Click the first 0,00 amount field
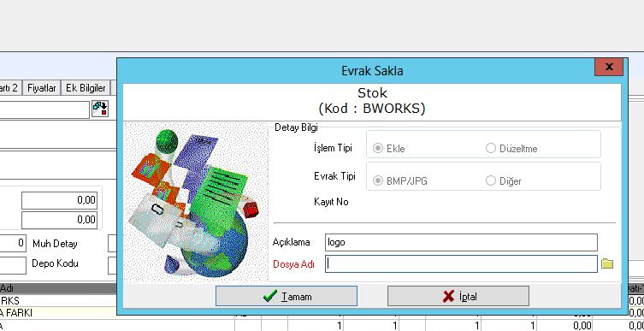The height and width of the screenshot is (331, 644). click(60, 200)
